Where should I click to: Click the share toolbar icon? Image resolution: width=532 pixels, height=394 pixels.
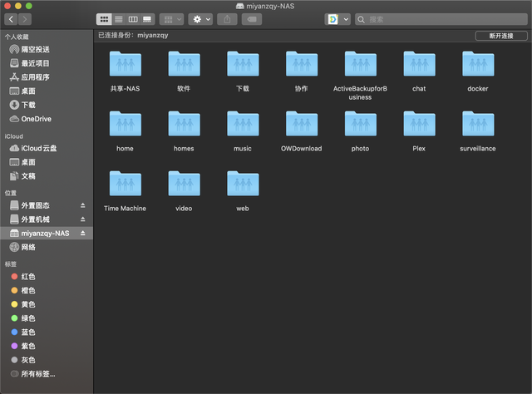227,19
